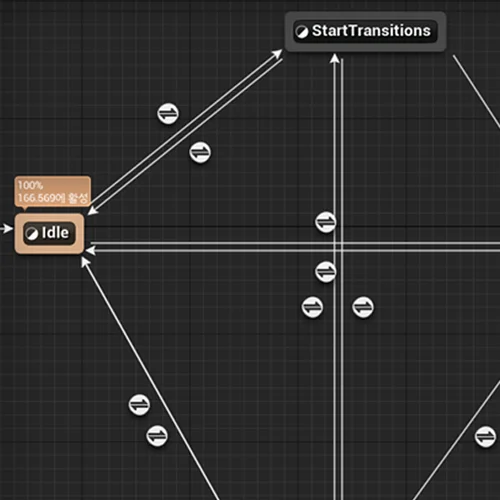Image resolution: width=500 pixels, height=500 pixels.
Task: Click the entry arrow pointing into Idle
Action: click(x=6, y=229)
